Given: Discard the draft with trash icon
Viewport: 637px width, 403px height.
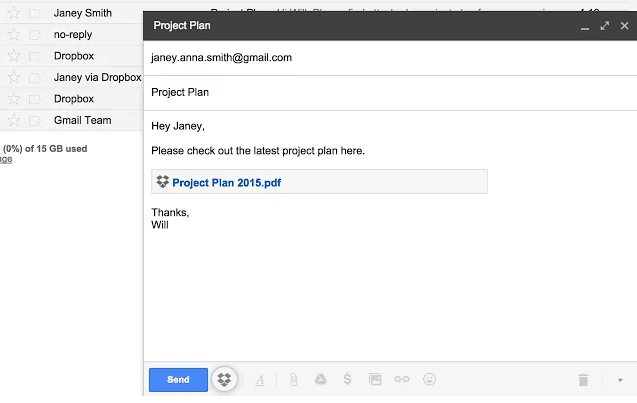Looking at the screenshot, I should click(x=583, y=380).
